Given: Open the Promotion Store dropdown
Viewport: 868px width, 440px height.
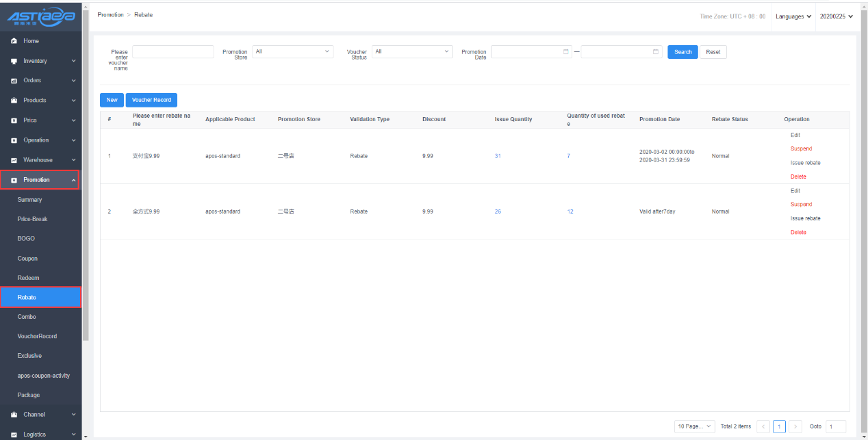Looking at the screenshot, I should coord(292,52).
